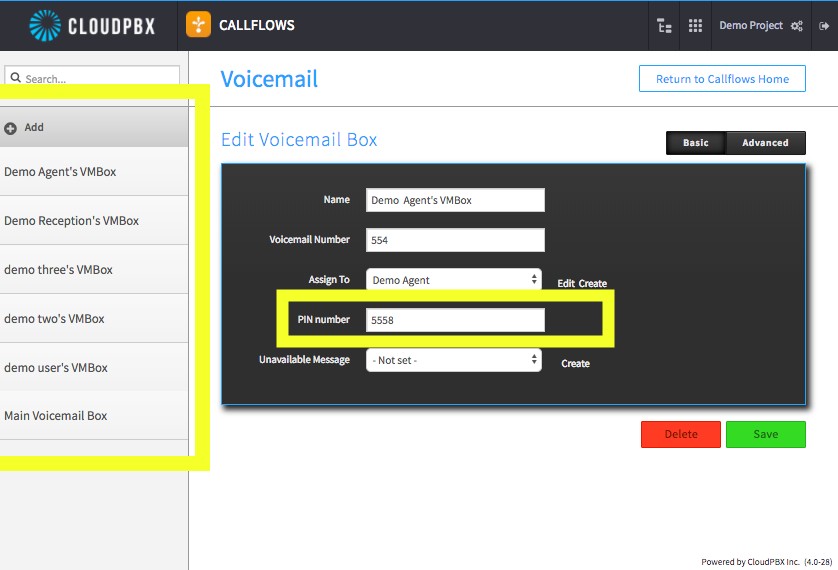Focus the sidebar Search field
838x570 pixels.
click(x=92, y=78)
